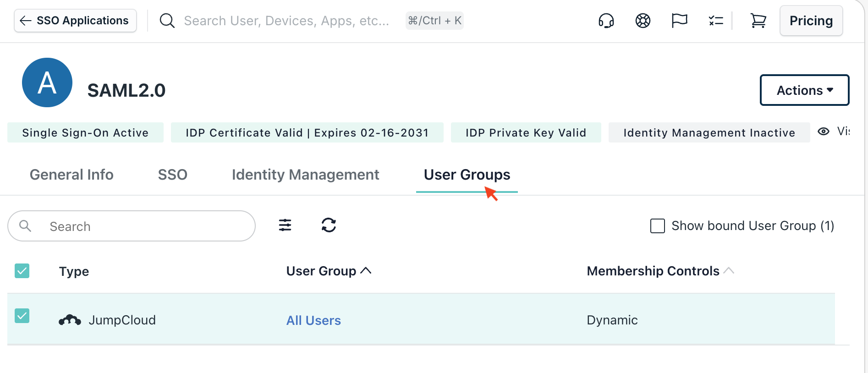The height and width of the screenshot is (373, 868).
Task: Click the flag icon in header
Action: (679, 21)
